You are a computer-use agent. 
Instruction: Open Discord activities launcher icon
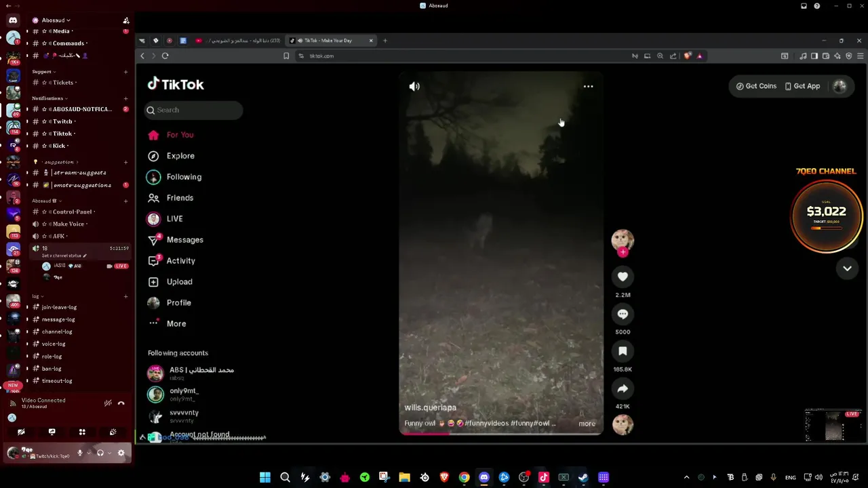(x=82, y=432)
